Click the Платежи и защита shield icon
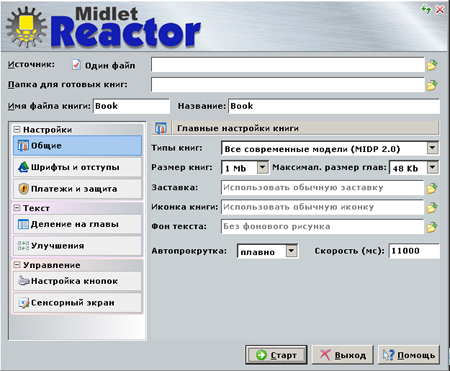Screen dimensions: 450x371 pos(23,189)
